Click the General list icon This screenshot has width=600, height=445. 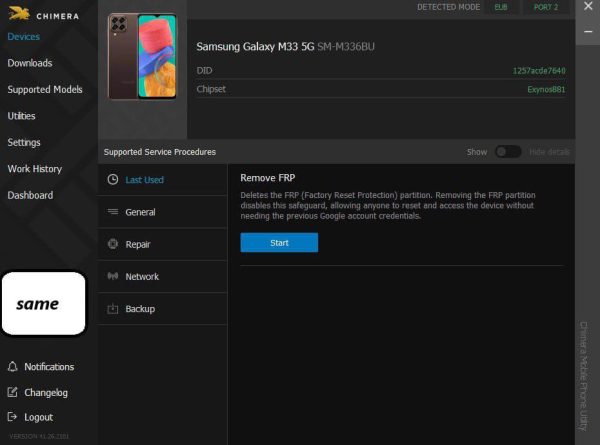[113, 212]
